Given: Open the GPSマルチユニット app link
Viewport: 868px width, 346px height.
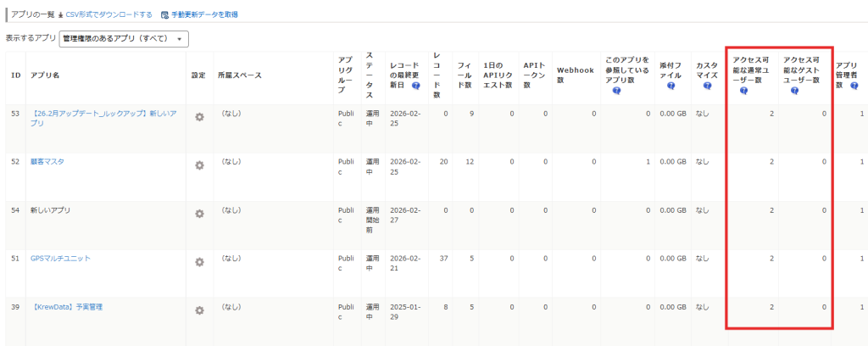Looking at the screenshot, I should click(x=59, y=258).
